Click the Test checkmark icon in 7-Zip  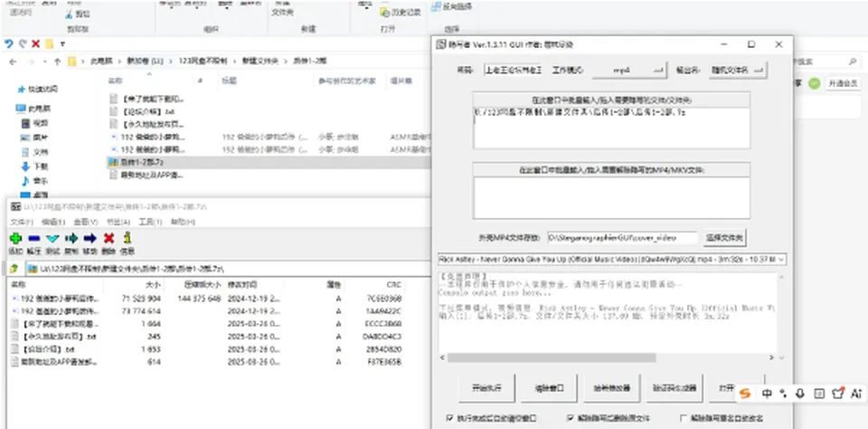(x=52, y=239)
